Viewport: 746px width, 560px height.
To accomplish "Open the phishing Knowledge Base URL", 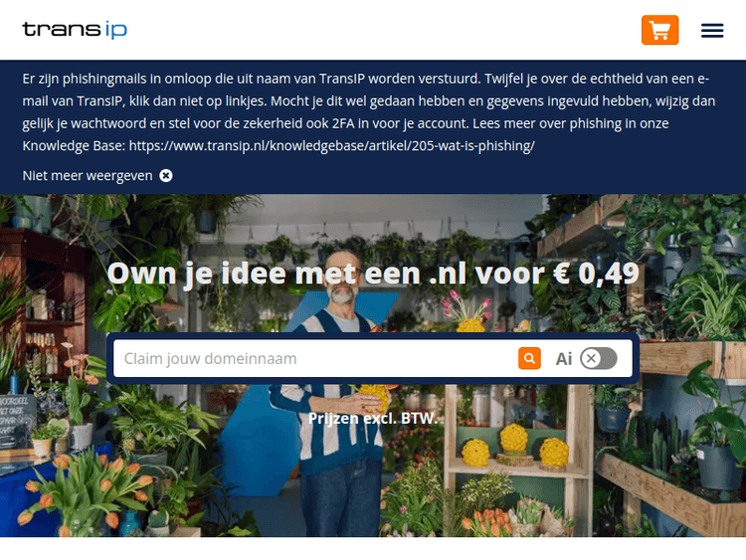I will [331, 145].
